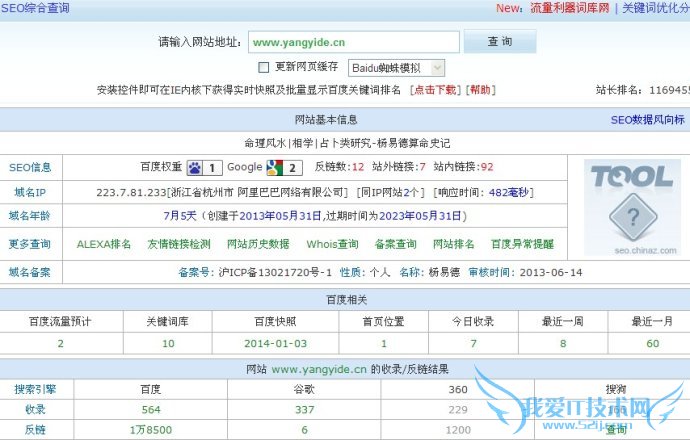Click the www.yangyide.cn link in results header
Image resolution: width=690 pixels, height=440 pixels.
click(319, 369)
